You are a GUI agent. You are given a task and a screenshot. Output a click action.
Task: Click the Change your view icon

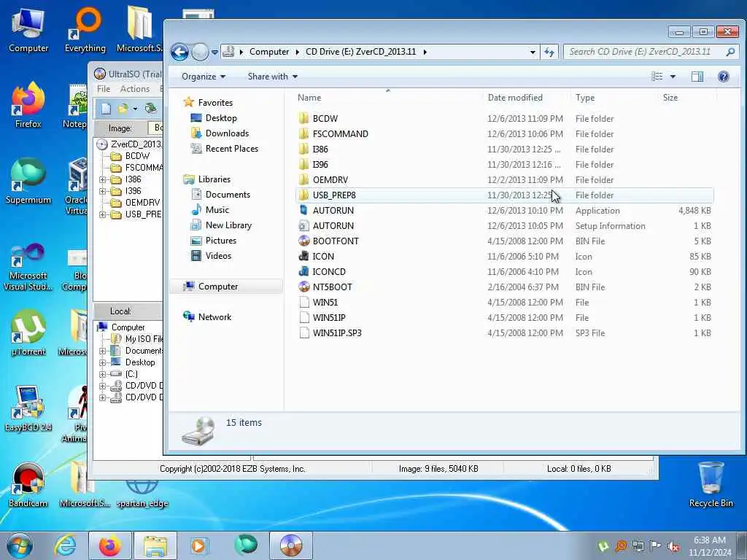[x=657, y=77]
